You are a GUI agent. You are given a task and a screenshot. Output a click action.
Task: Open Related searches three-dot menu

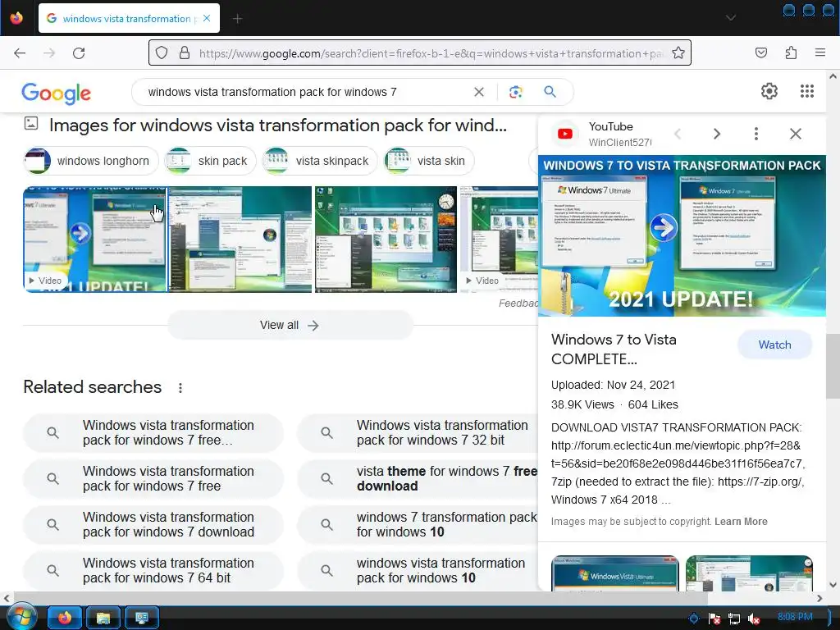pos(180,388)
